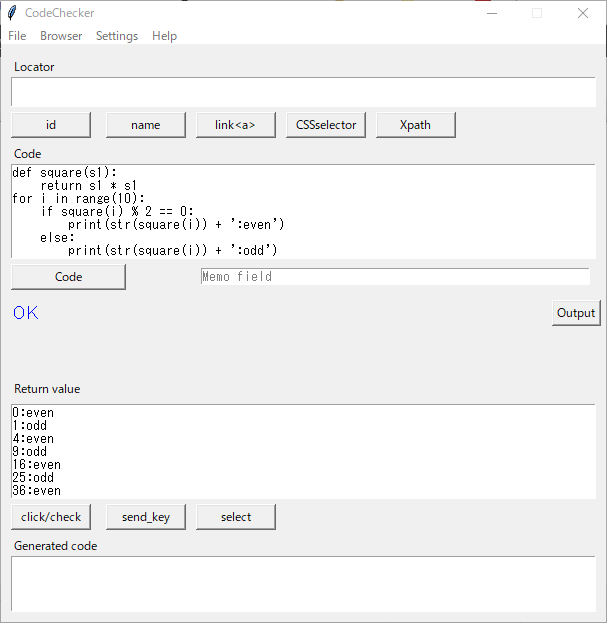Click the click/check button

click(51, 517)
